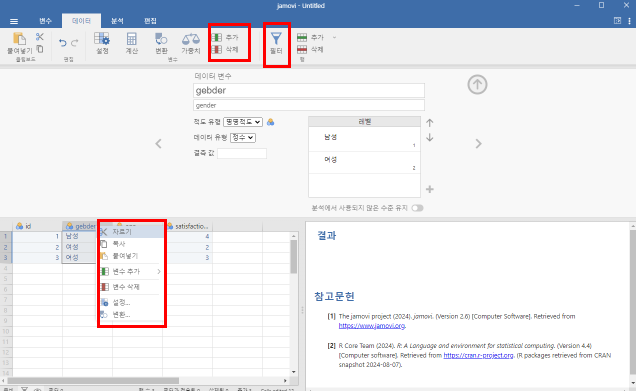Image resolution: width=636 pixels, height=391 pixels.
Task: Click the satisfaction cell containing 4
Action: pos(187,236)
